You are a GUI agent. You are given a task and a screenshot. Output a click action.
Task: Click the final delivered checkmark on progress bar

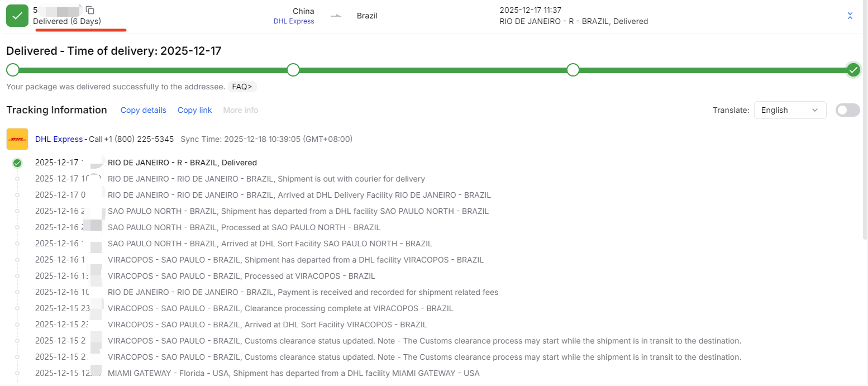pyautogui.click(x=853, y=70)
